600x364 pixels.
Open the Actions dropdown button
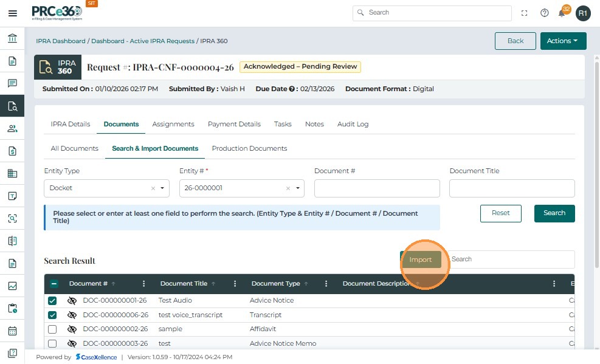click(563, 41)
